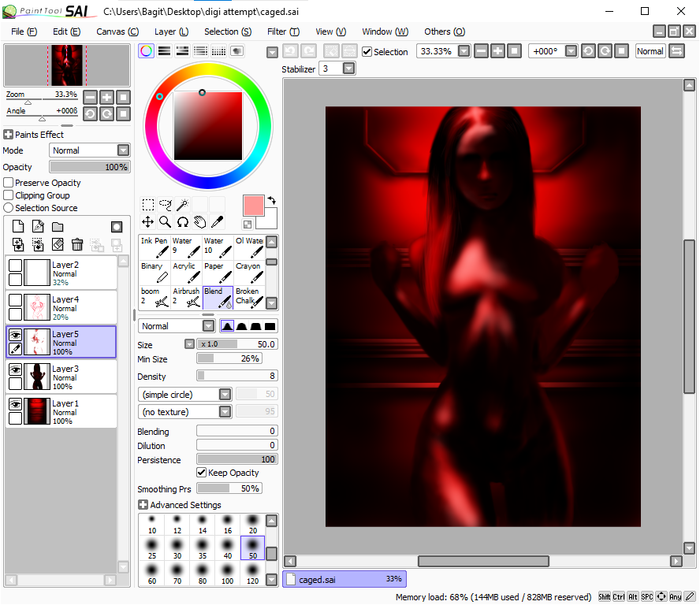Click the layer mask icon
The width and height of the screenshot is (700, 605).
117,227
